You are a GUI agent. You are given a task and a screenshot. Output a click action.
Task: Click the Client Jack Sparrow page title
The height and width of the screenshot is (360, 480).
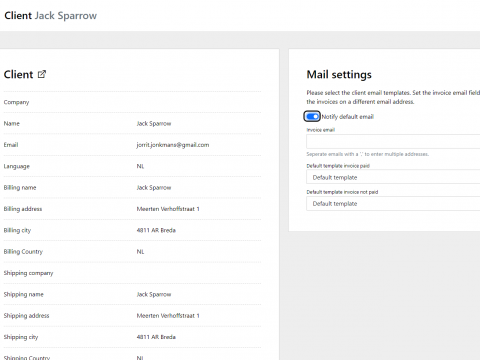pos(50,16)
